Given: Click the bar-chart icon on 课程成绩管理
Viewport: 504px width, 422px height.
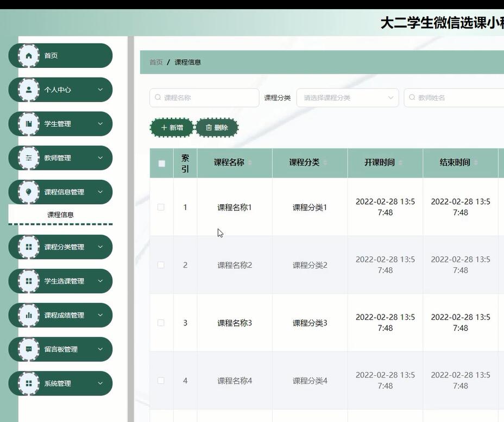Looking at the screenshot, I should [x=28, y=315].
